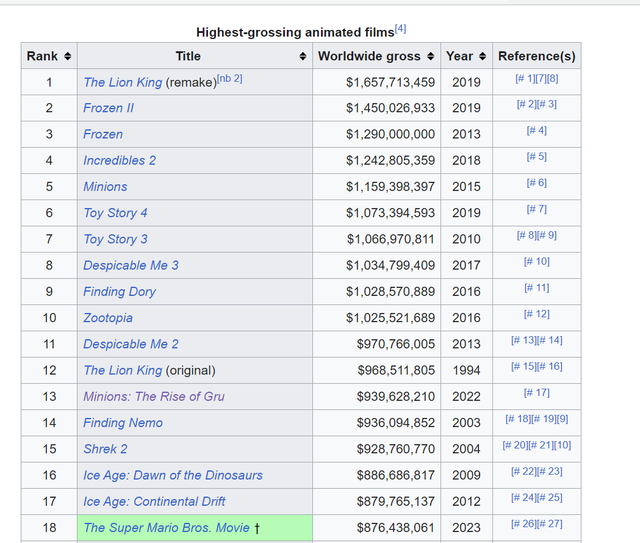The image size is (640, 543).
Task: Open the [nb 2] note link
Action: tap(230, 78)
